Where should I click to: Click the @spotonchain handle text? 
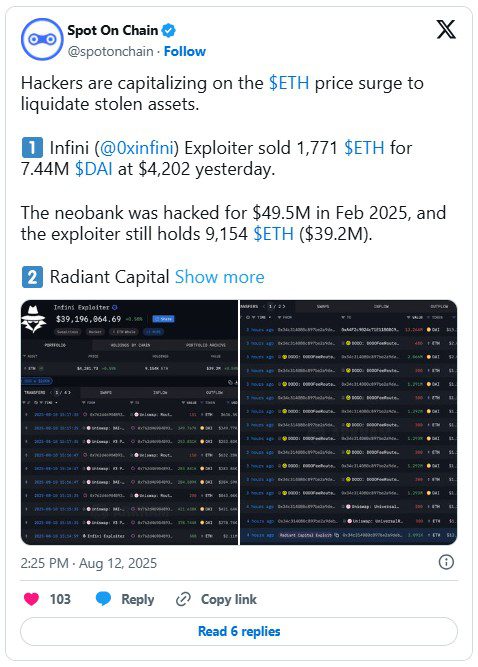111,51
